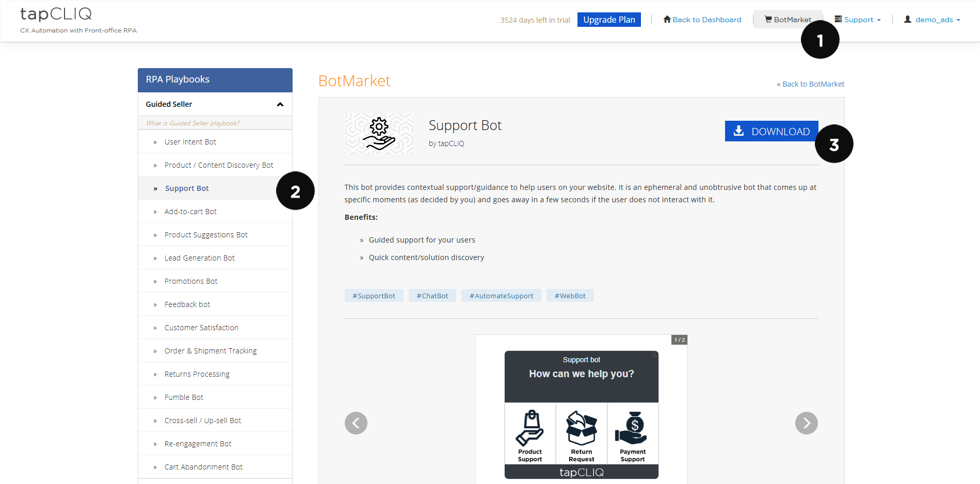Click the RPA Playbooks header
The width and height of the screenshot is (980, 484).
pyautogui.click(x=215, y=80)
